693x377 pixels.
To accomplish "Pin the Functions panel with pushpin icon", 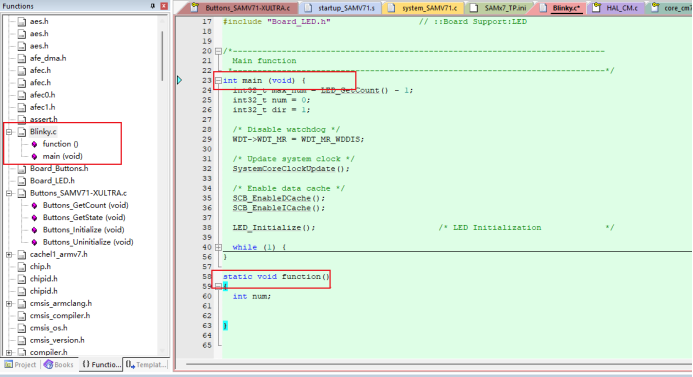I will [152, 6].
